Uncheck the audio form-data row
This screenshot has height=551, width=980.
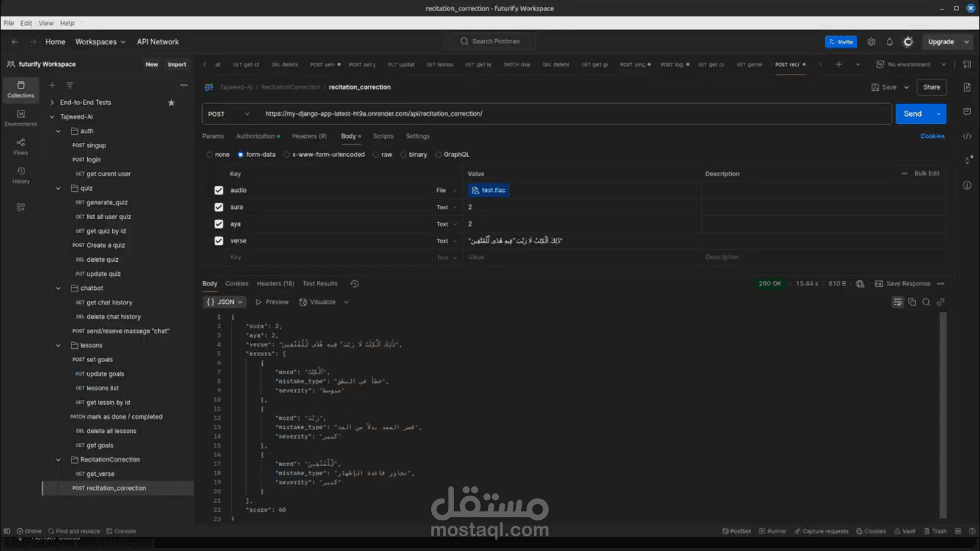pyautogui.click(x=219, y=190)
